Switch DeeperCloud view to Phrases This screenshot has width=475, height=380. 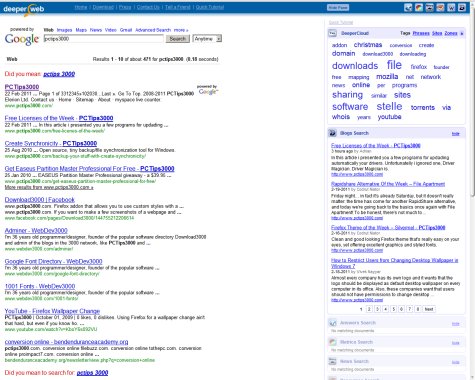click(x=421, y=33)
